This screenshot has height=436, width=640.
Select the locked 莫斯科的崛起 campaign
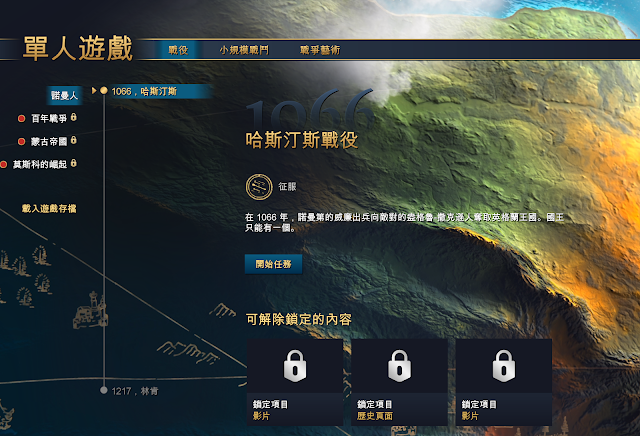click(40, 165)
